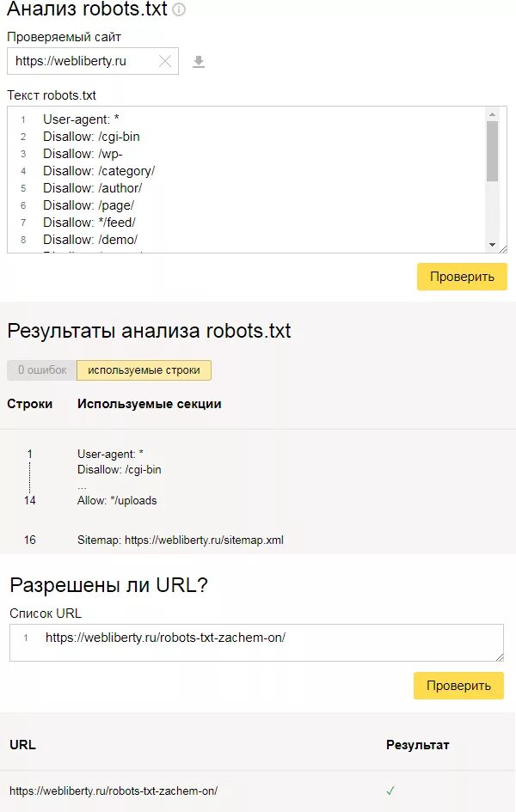
Task: Focus the Проверяемый сайт input field
Action: point(84,62)
